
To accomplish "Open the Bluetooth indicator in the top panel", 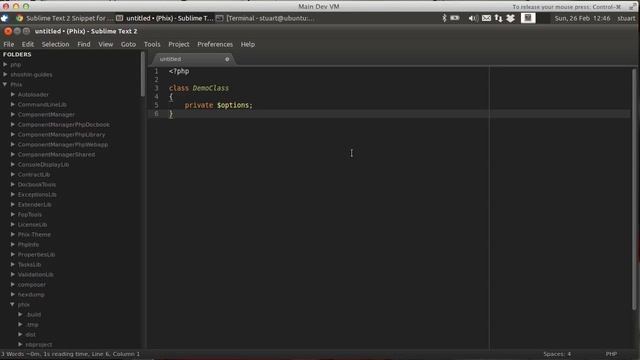I will 444,18.
